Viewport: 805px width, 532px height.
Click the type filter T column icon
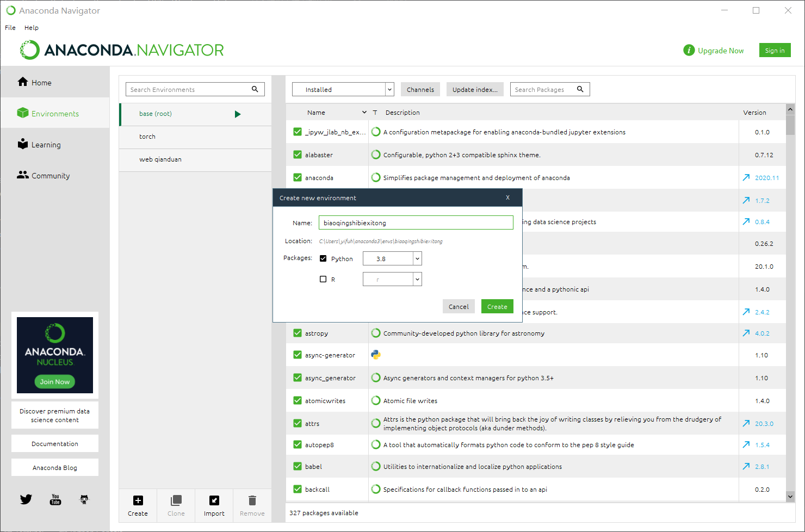pos(375,113)
